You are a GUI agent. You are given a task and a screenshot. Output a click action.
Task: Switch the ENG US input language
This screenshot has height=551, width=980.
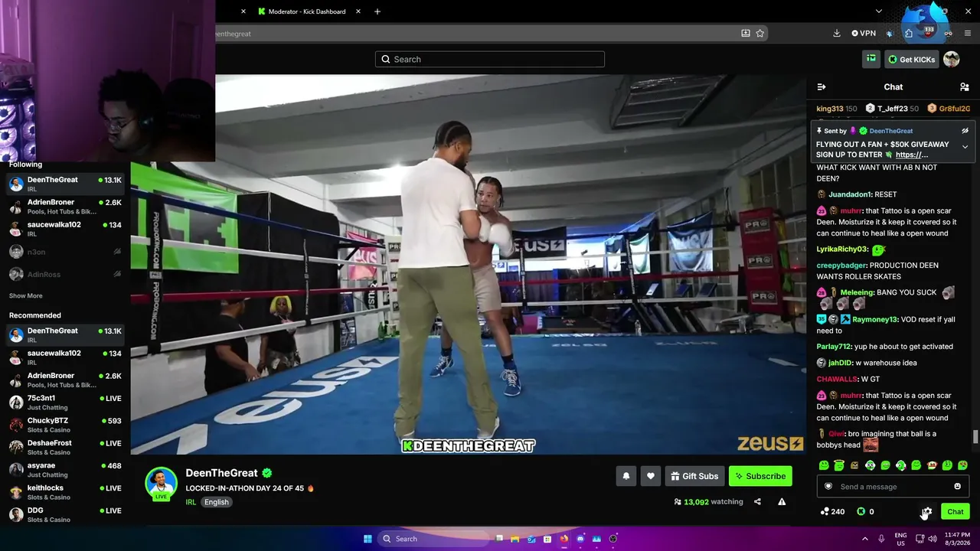pos(900,539)
